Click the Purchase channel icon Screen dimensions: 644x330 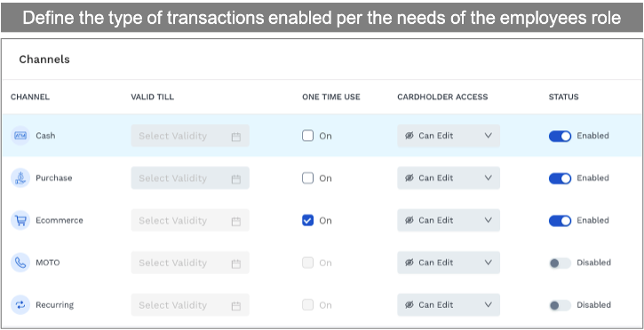coord(20,178)
